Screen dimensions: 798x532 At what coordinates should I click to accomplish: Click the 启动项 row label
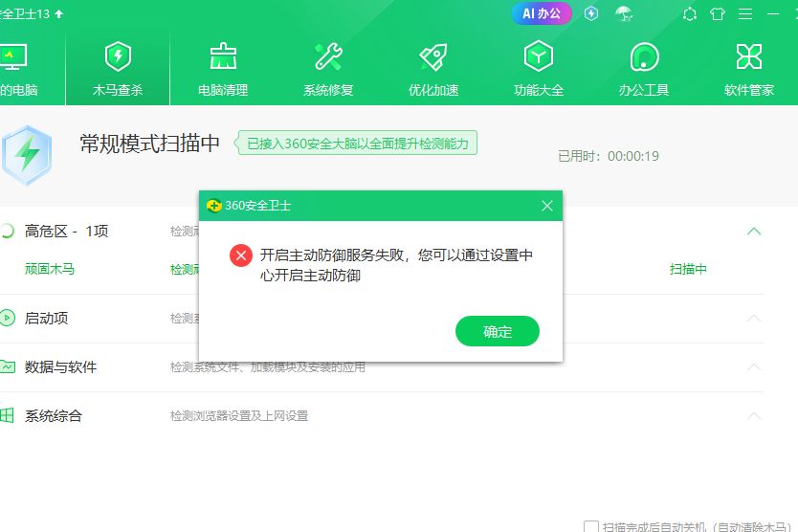pyautogui.click(x=46, y=319)
